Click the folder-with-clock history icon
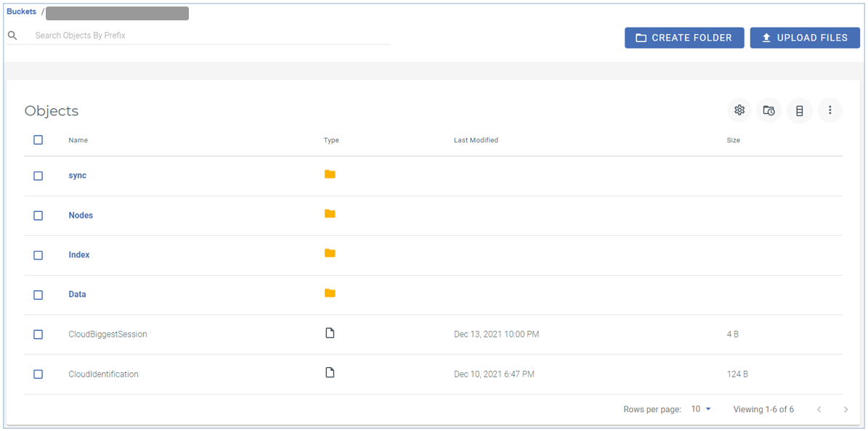The width and height of the screenshot is (868, 431). tap(769, 111)
